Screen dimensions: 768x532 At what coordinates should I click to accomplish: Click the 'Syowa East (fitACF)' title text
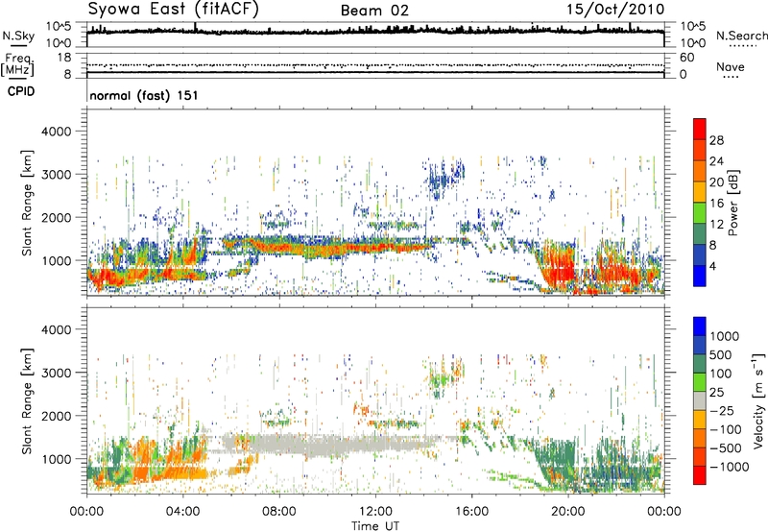pyautogui.click(x=174, y=10)
